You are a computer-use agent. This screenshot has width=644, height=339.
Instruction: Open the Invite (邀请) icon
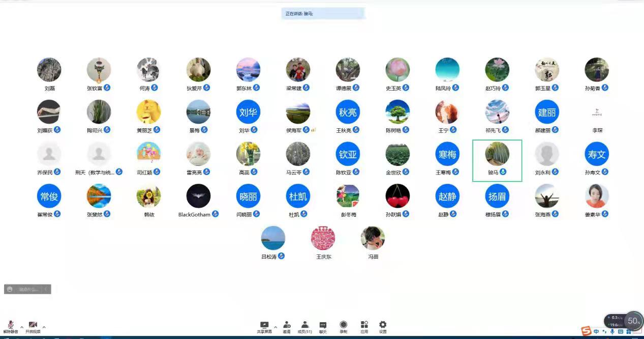click(287, 325)
